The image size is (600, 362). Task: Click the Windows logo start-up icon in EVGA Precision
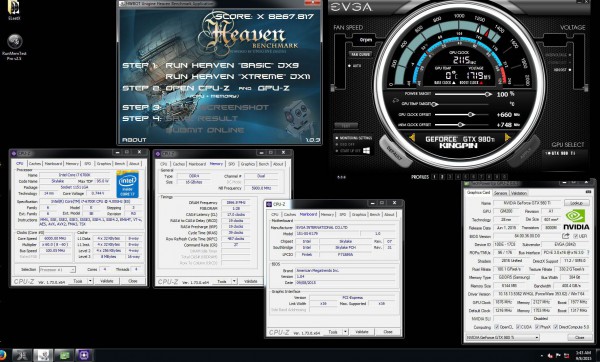[366, 151]
